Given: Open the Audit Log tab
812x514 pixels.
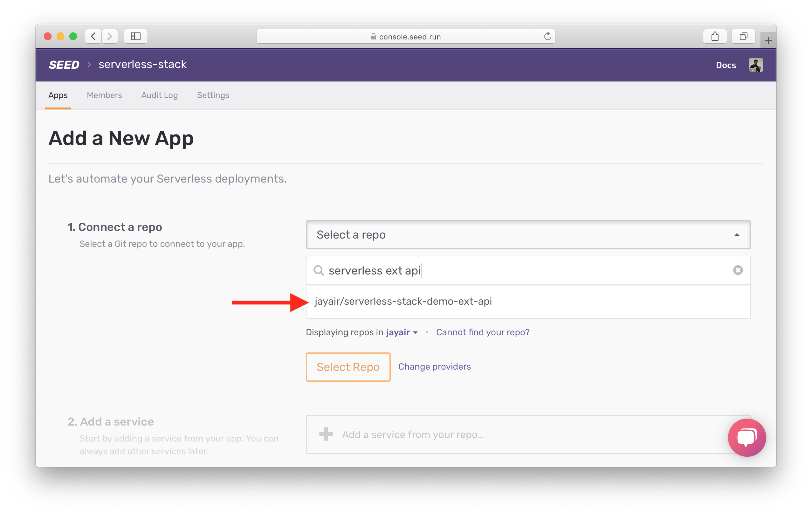Looking at the screenshot, I should pos(159,95).
